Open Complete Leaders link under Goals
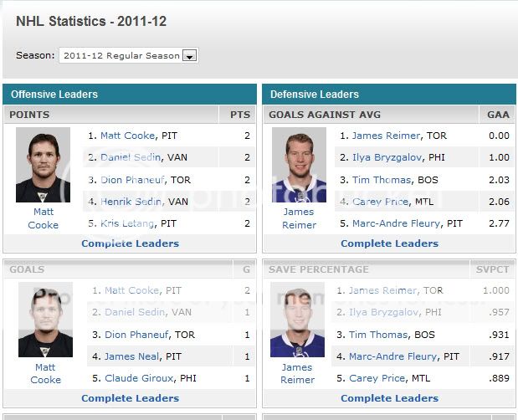Viewport: 518px width, 420px height. [x=131, y=398]
